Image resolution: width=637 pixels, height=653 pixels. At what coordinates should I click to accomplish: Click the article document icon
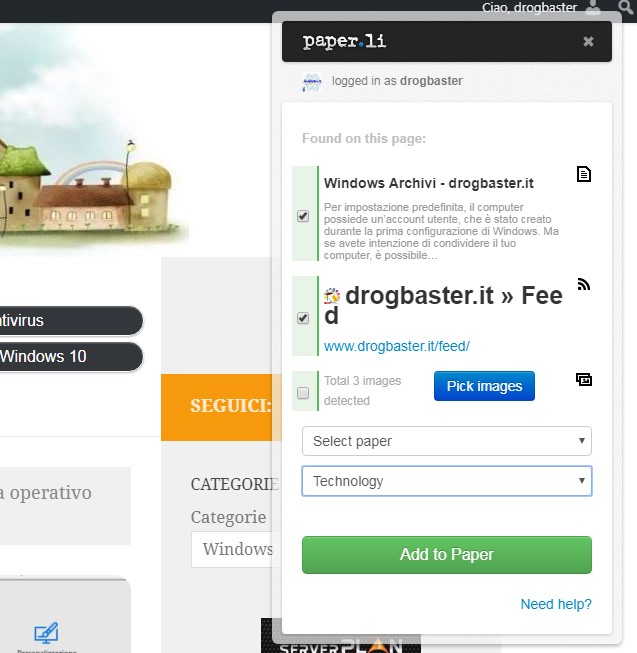point(584,174)
